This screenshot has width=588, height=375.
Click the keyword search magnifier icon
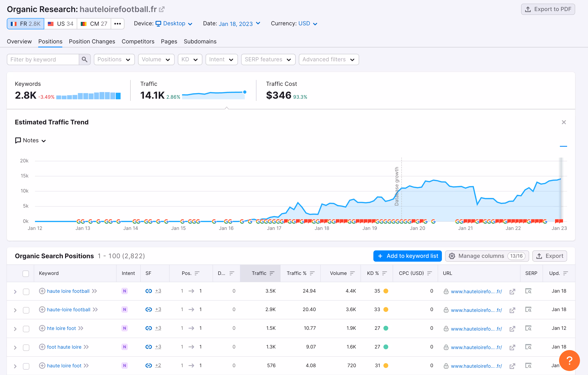(x=84, y=59)
